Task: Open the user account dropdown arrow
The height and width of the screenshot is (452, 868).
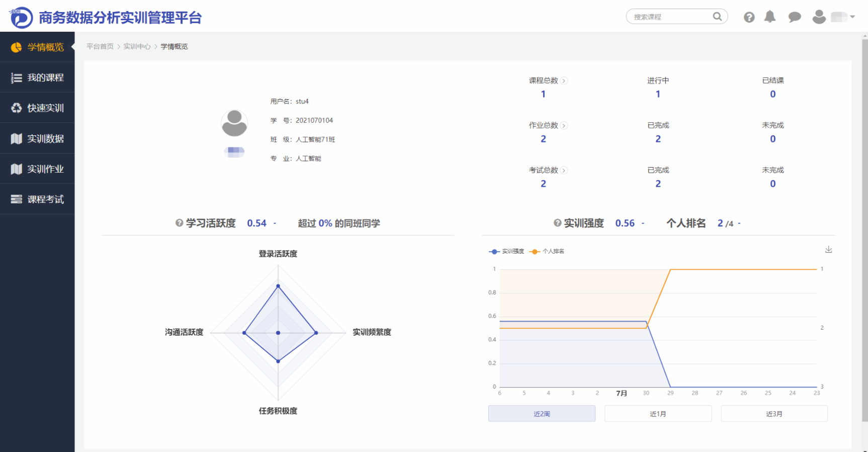Action: coord(852,17)
